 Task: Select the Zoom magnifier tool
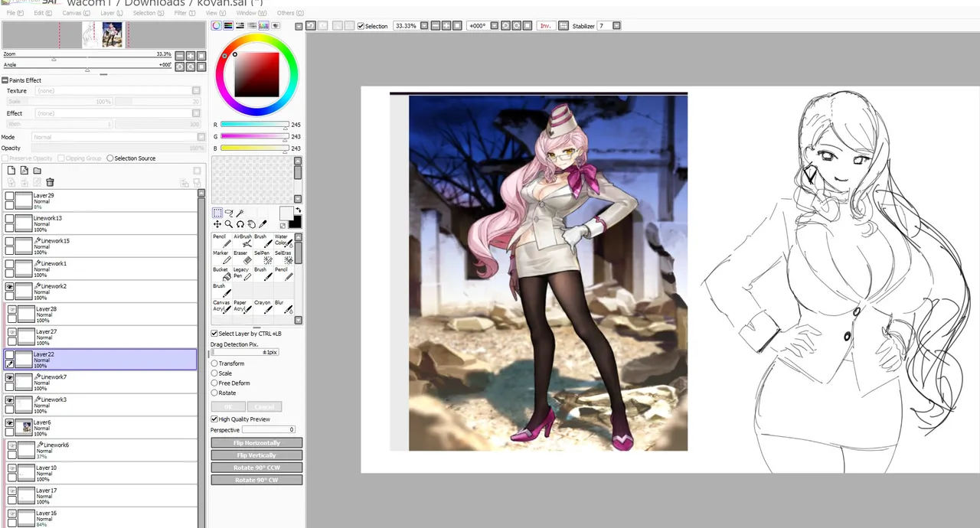(228, 224)
